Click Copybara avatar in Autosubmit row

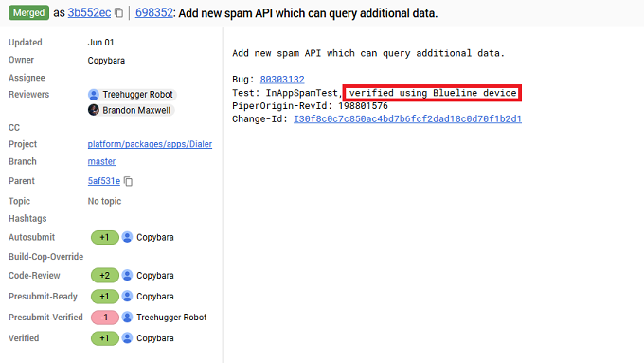(x=127, y=237)
